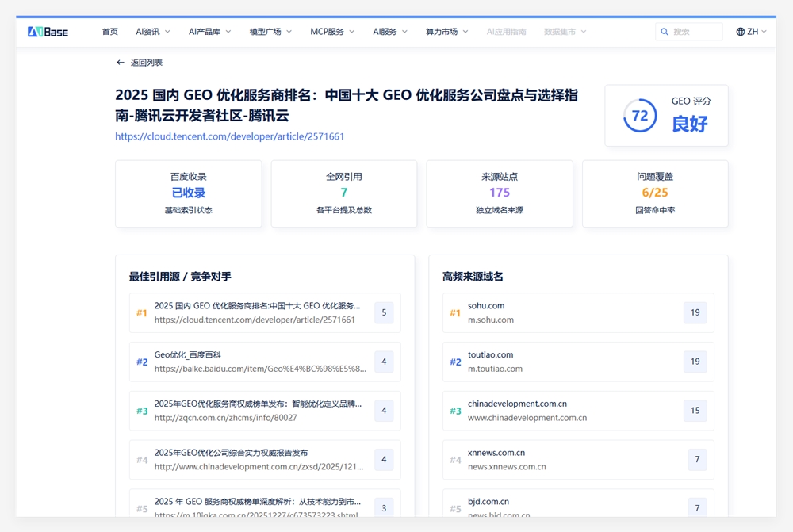Image resolution: width=793 pixels, height=532 pixels.
Task: Expand the AI产品库 dropdown
Action: [205, 32]
